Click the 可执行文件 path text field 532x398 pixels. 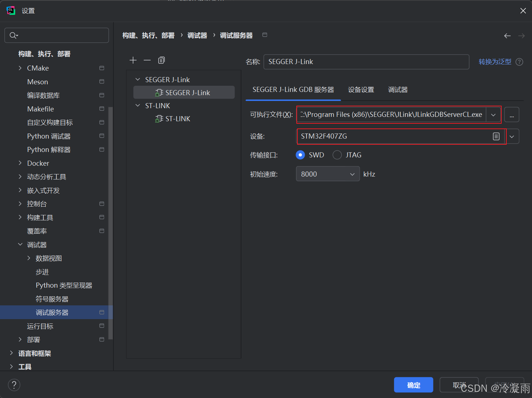tap(392, 115)
